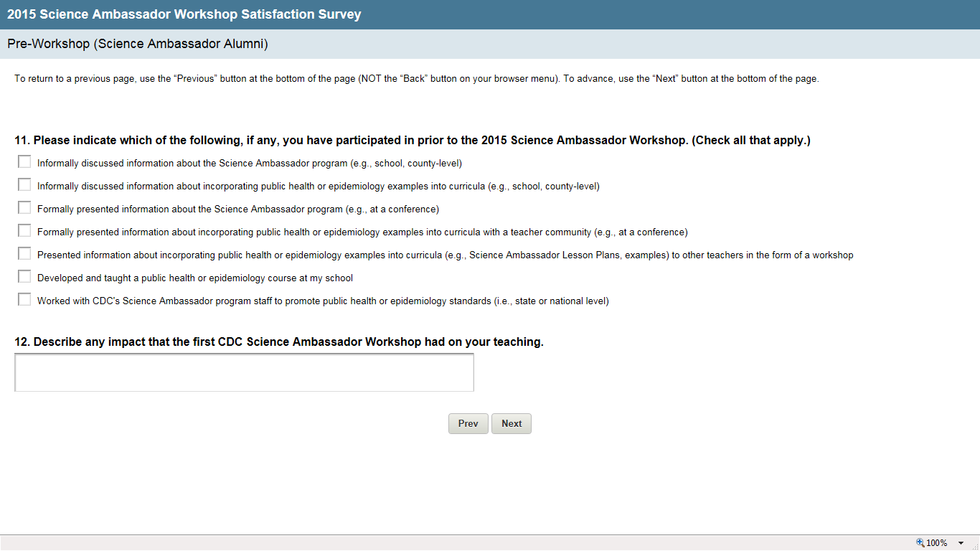Check 'Informally discussed information about the Science Ambassador program'
The image size is (980, 551).
click(24, 162)
